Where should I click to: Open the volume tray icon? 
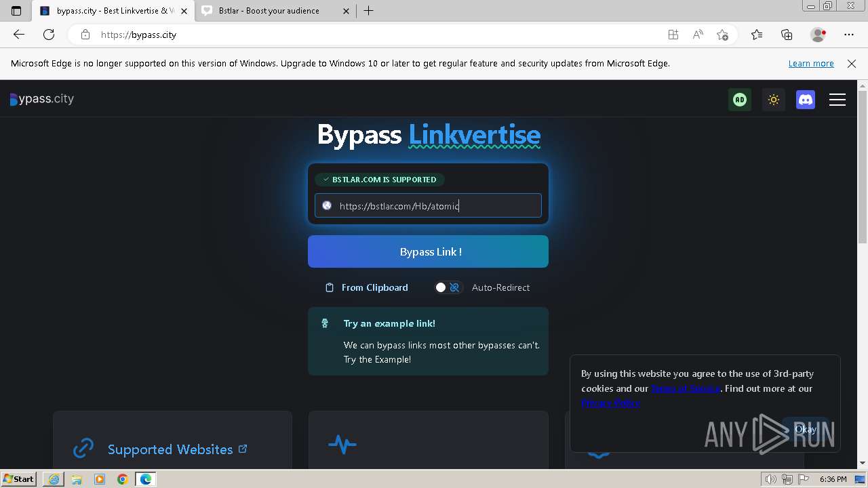click(771, 479)
